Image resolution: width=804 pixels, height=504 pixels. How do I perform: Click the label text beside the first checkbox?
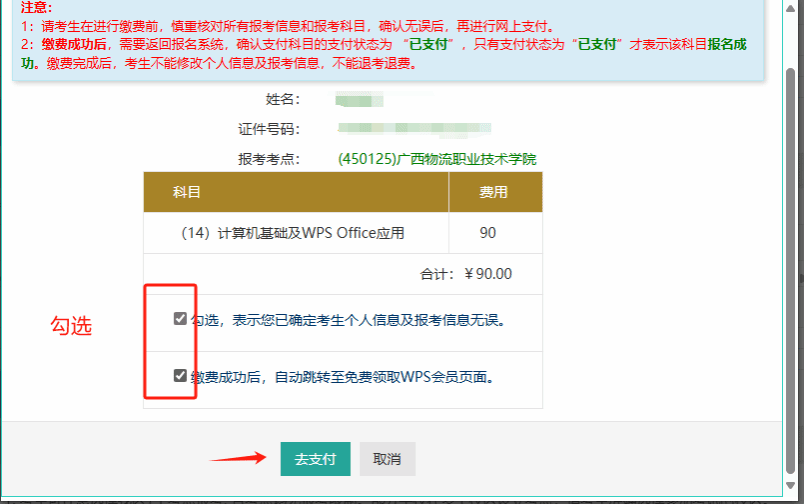tap(348, 320)
